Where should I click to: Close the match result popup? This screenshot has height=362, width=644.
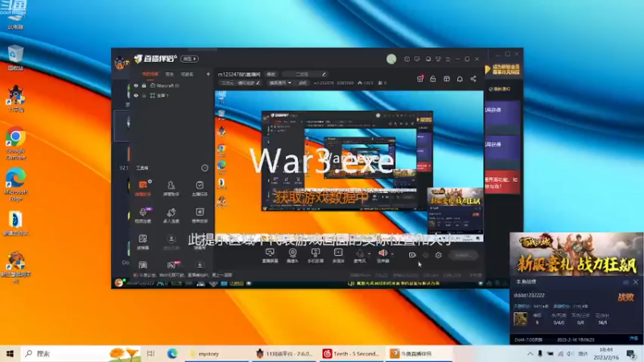click(x=636, y=282)
